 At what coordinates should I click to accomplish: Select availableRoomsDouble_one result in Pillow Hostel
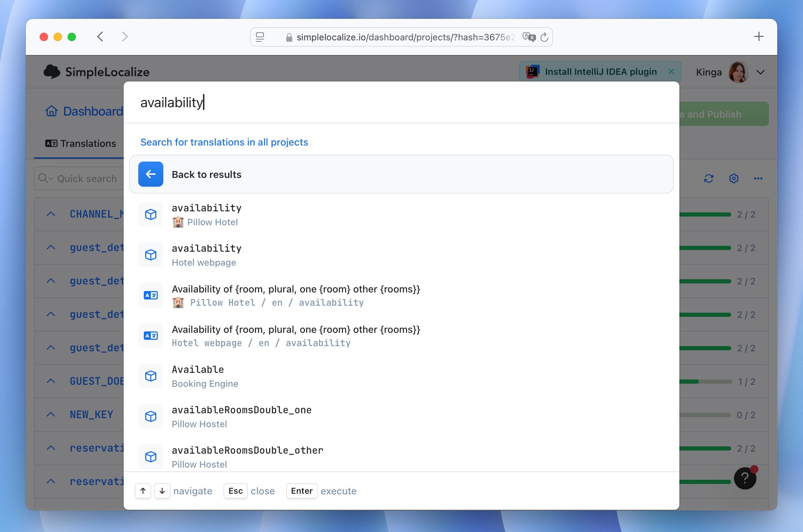[241, 416]
